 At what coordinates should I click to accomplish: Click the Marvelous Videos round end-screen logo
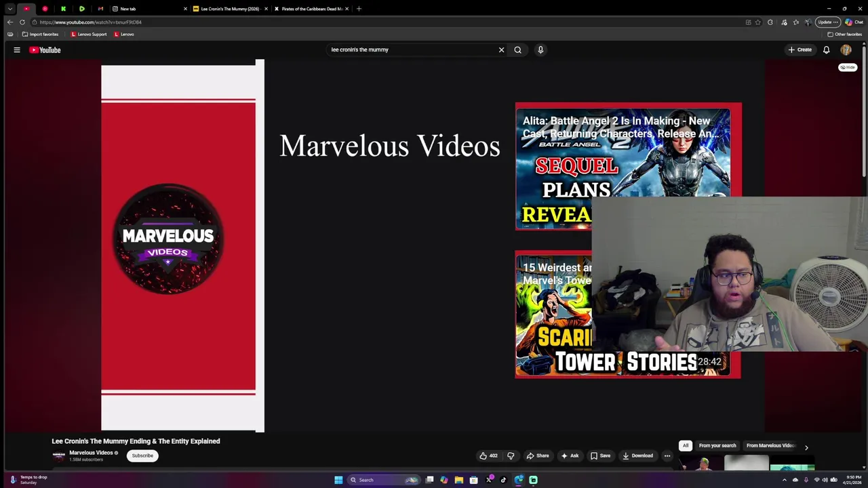click(x=168, y=239)
